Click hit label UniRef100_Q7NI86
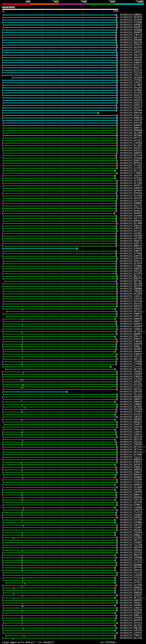The image size is (146, 644). (131, 259)
